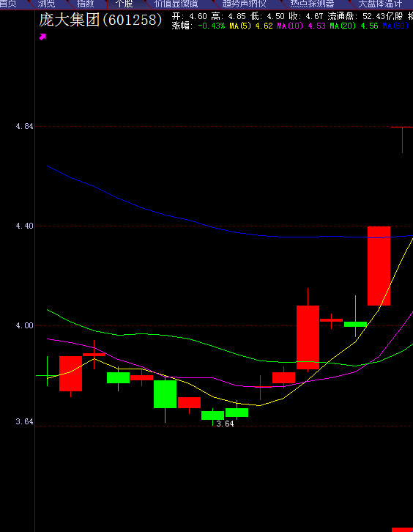The height and width of the screenshot is (532, 413).
Task: Go to the 大盘体温计 tab
Action: pos(380,4)
